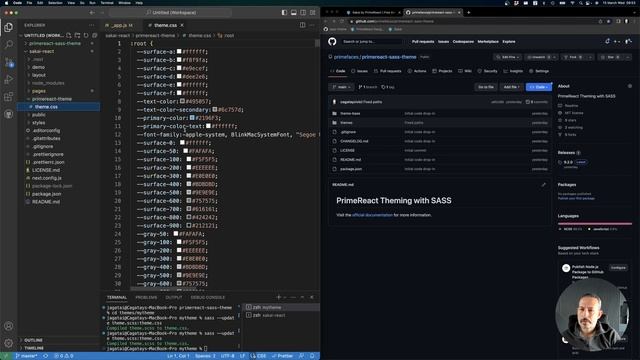Open package.json in the Explorer tree
This screenshot has width=640, height=360.
coord(47,194)
